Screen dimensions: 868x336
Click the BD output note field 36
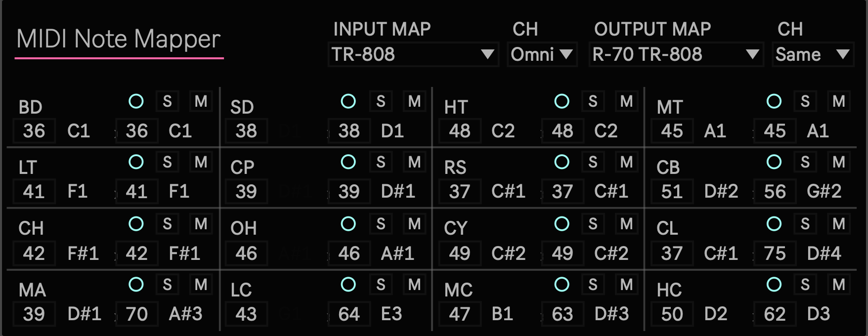137,131
